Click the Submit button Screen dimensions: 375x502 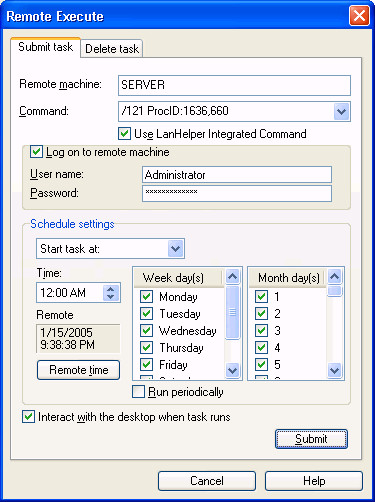tap(311, 439)
